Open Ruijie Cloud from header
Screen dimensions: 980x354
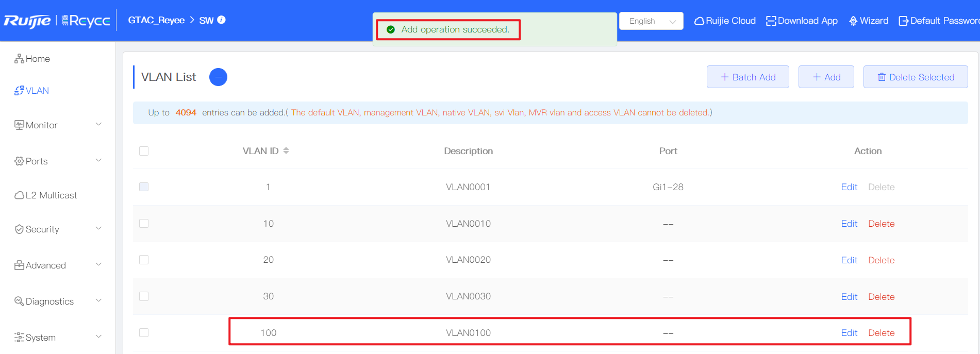725,21
